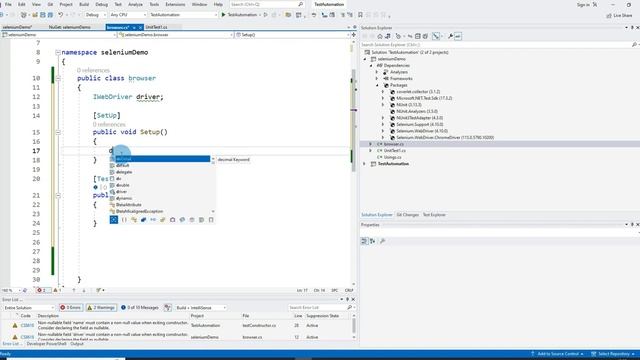Click the Search Error List input field
Viewport: 640px width, 360px height.
point(317,307)
